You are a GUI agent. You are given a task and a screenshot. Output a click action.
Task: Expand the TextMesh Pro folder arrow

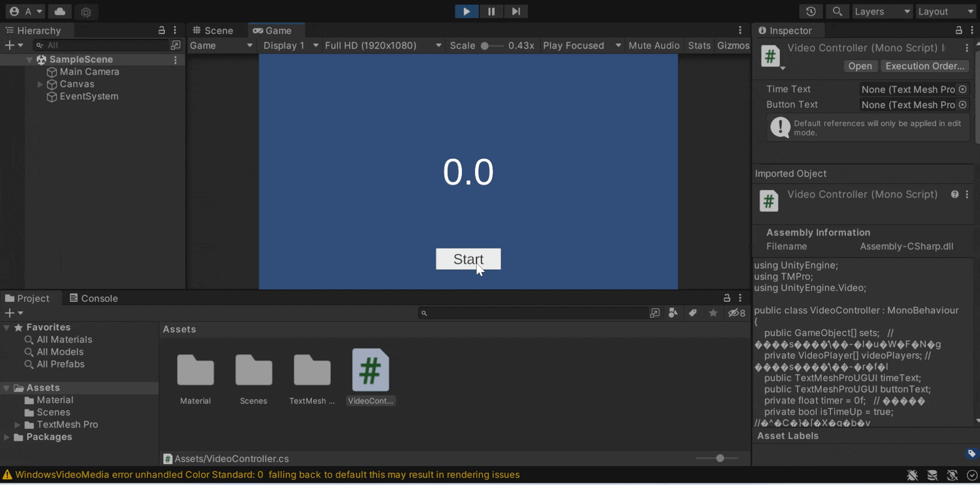(x=17, y=425)
